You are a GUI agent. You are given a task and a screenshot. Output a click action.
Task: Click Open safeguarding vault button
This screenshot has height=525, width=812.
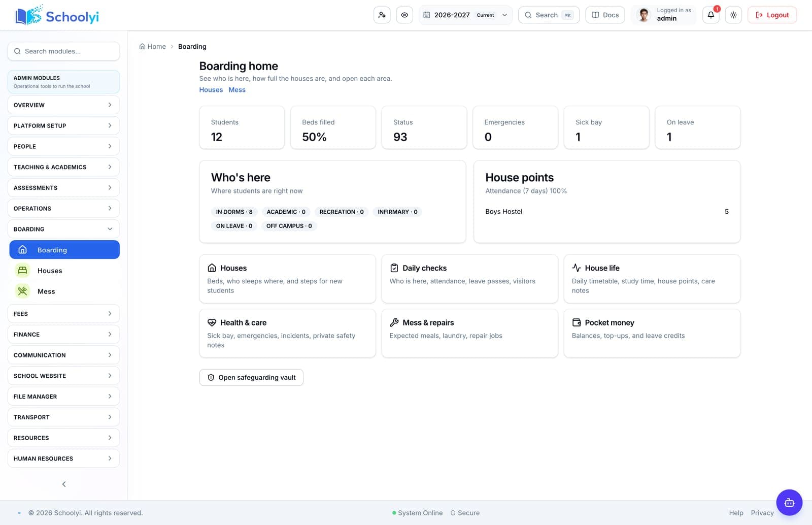pos(251,377)
